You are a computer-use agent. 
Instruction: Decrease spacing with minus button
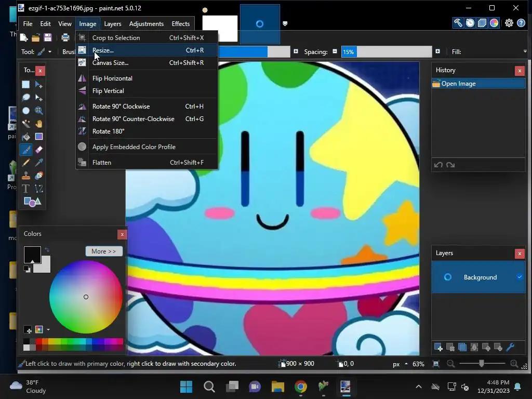tap(335, 51)
